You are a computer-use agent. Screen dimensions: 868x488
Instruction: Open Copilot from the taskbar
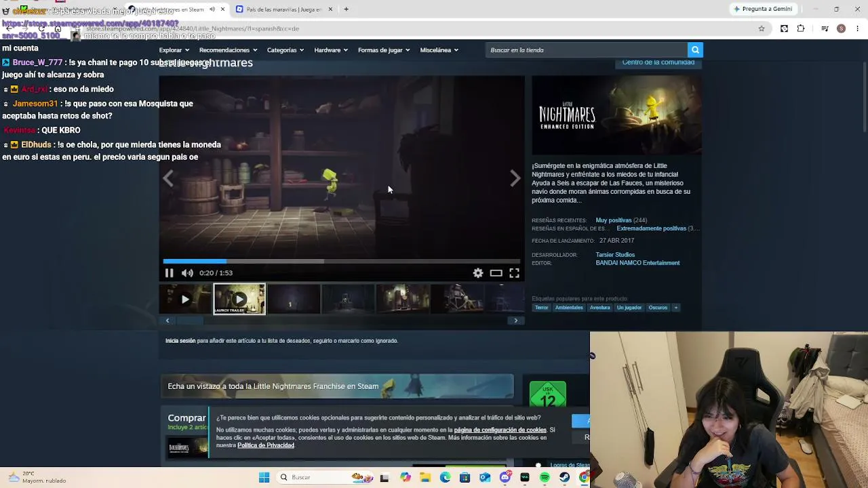406,478
